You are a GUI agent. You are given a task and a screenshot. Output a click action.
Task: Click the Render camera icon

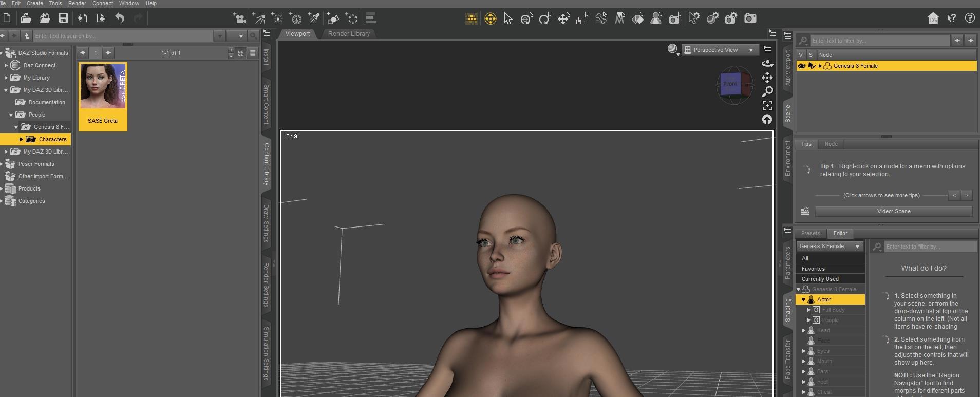pyautogui.click(x=750, y=18)
